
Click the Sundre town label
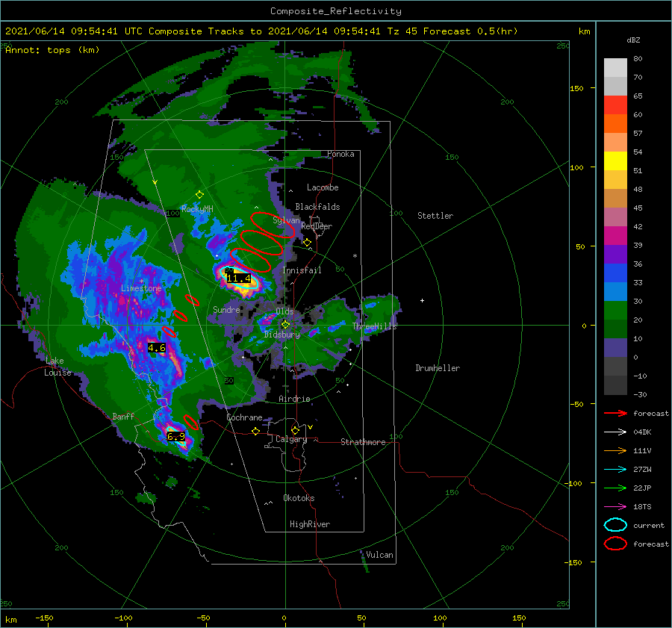tap(227, 309)
